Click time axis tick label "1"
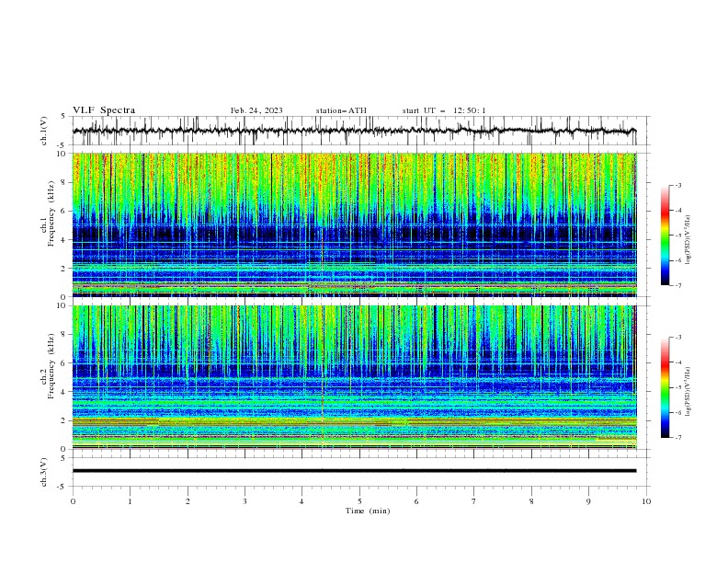 pyautogui.click(x=130, y=501)
